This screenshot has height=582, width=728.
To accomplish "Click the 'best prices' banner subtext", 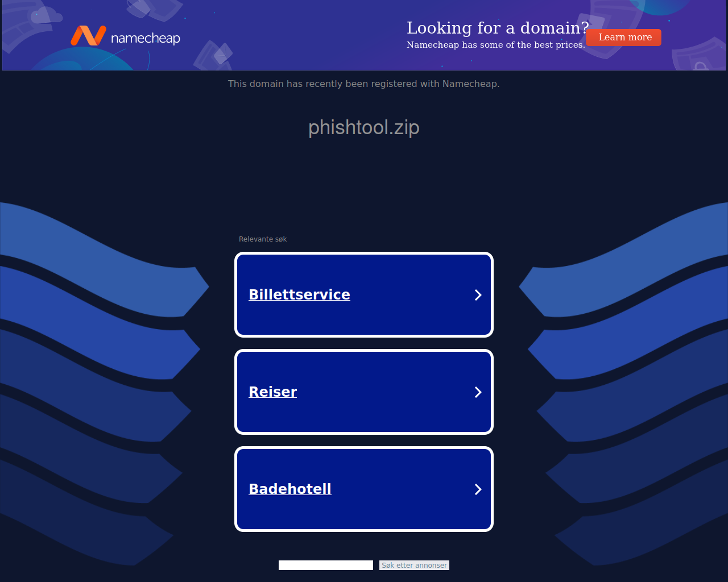I will [x=495, y=45].
